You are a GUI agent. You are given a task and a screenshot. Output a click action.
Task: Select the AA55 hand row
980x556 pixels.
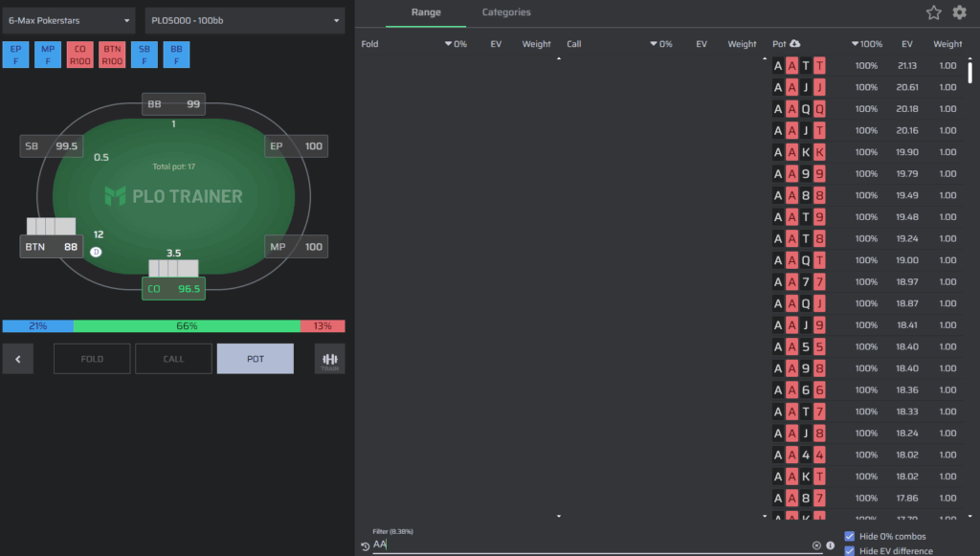point(867,346)
